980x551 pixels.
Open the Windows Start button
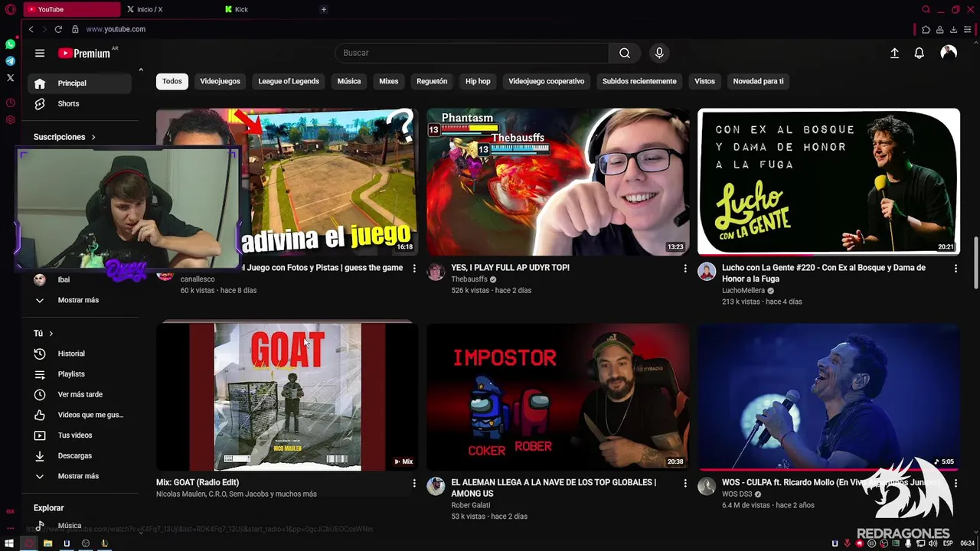tap(9, 543)
